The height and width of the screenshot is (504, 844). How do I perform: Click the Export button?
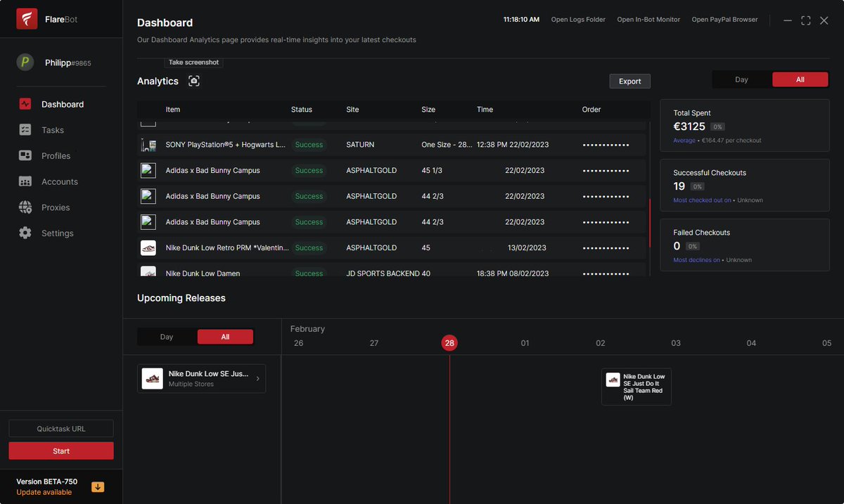click(629, 82)
